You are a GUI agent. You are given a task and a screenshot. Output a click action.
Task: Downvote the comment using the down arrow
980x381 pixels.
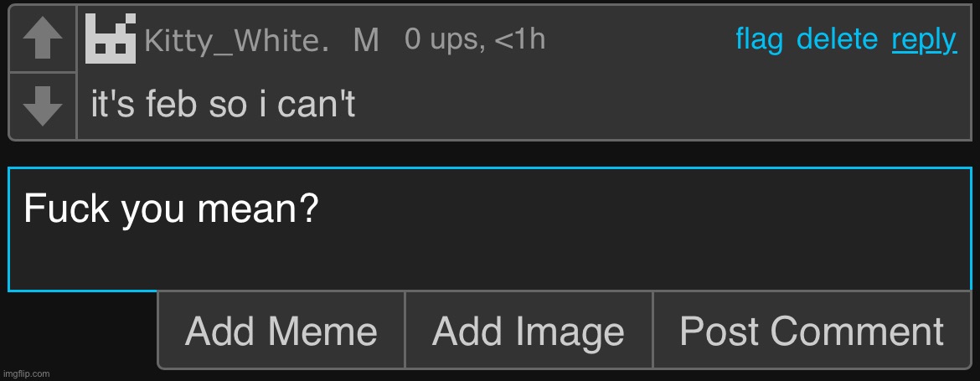[42, 106]
